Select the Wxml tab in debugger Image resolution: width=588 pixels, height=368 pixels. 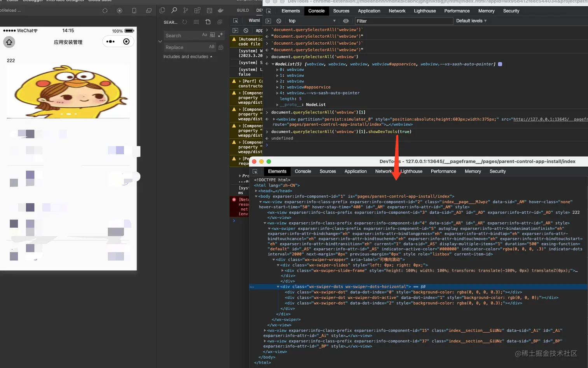point(254,21)
